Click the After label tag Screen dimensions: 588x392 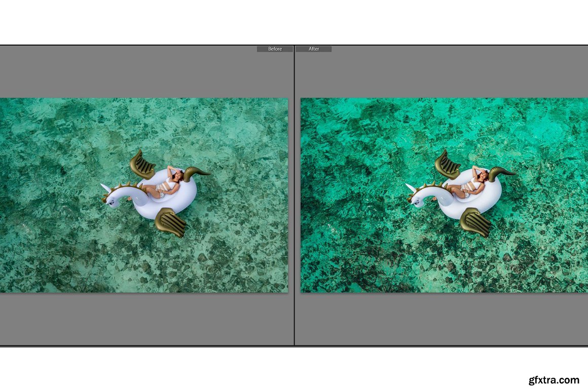coord(314,49)
